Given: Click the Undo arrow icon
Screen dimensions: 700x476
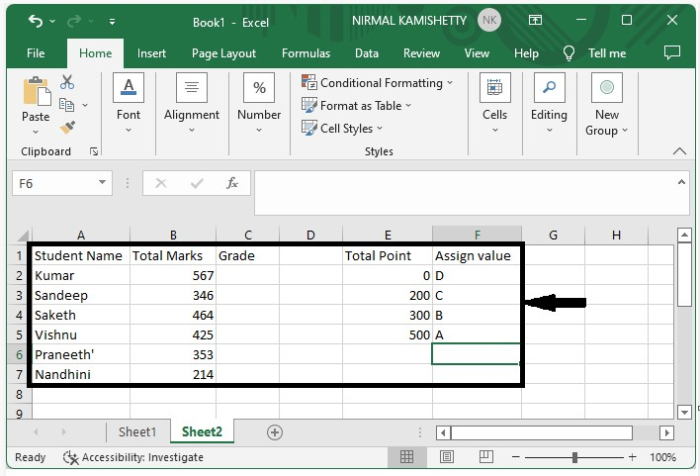Looking at the screenshot, I should pos(35,21).
